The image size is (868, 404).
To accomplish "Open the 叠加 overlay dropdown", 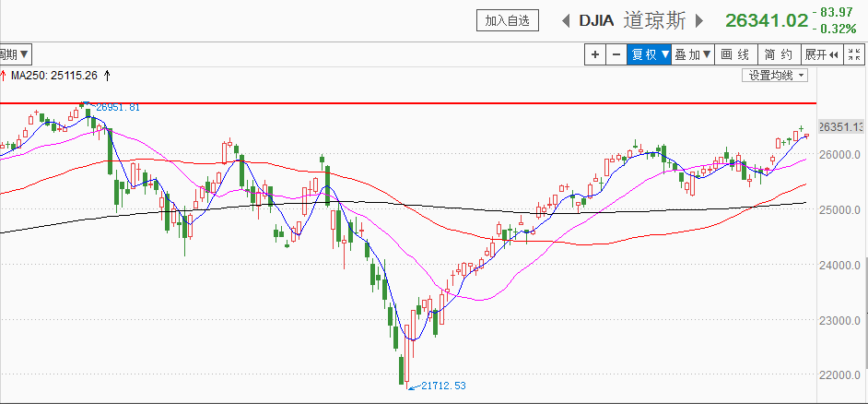I will pyautogui.click(x=693, y=54).
